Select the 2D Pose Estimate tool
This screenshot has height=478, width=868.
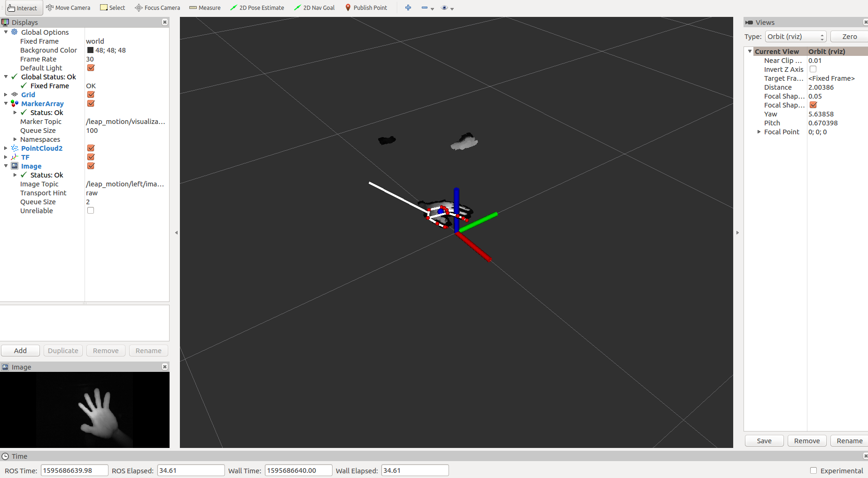257,8
